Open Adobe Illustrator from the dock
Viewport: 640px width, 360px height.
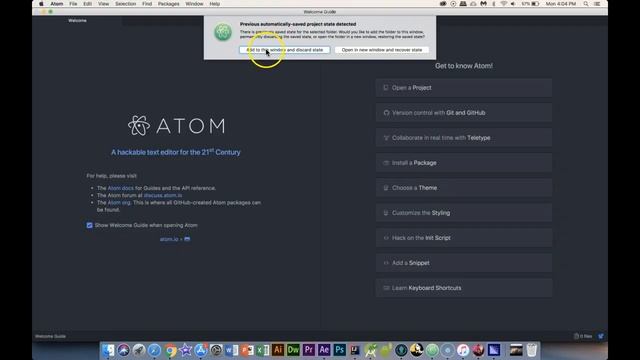(278, 350)
